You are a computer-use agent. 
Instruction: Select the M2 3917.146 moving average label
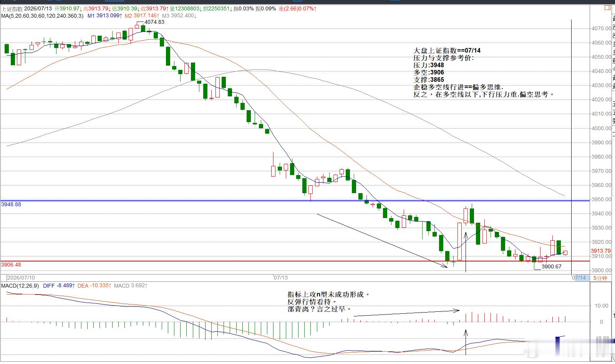(x=141, y=16)
